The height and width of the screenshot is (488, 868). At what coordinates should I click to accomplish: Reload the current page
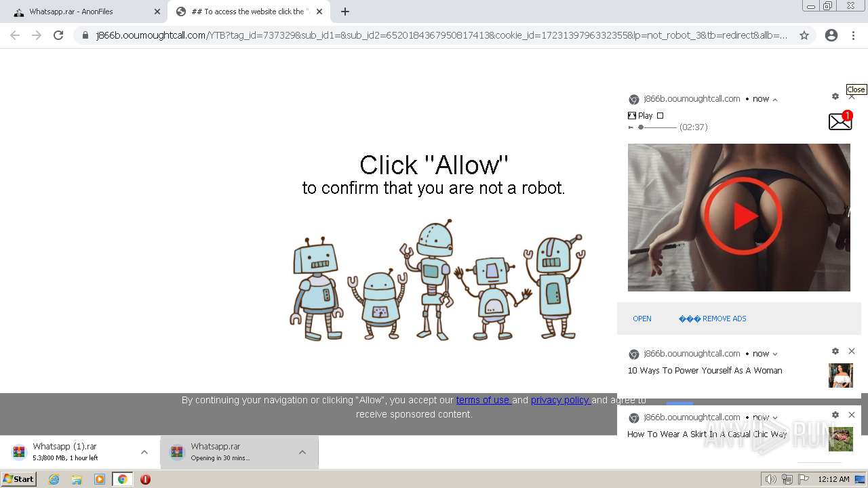tap(58, 35)
